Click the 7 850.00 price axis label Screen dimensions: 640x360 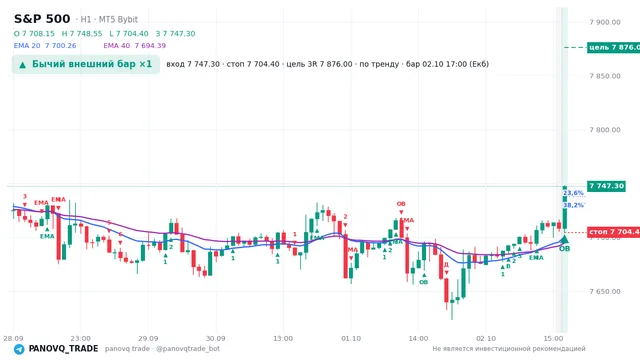point(605,76)
